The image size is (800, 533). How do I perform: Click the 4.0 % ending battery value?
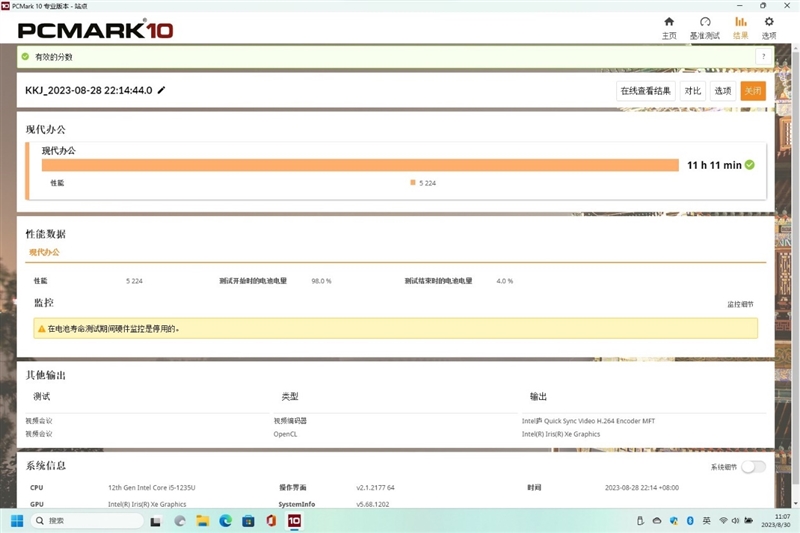tap(505, 281)
